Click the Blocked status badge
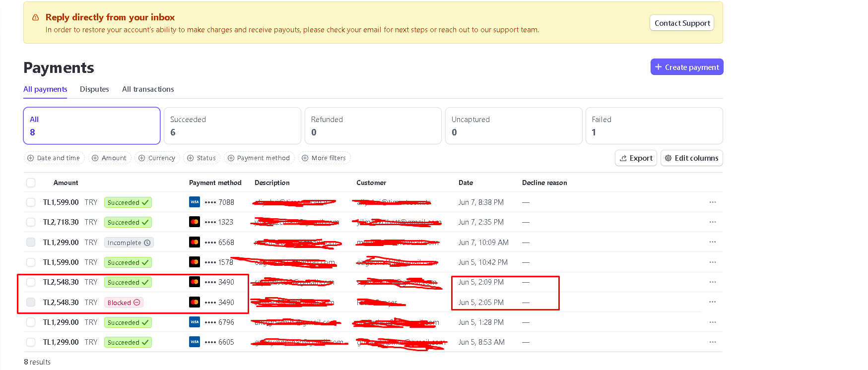868x370 pixels. tap(124, 303)
